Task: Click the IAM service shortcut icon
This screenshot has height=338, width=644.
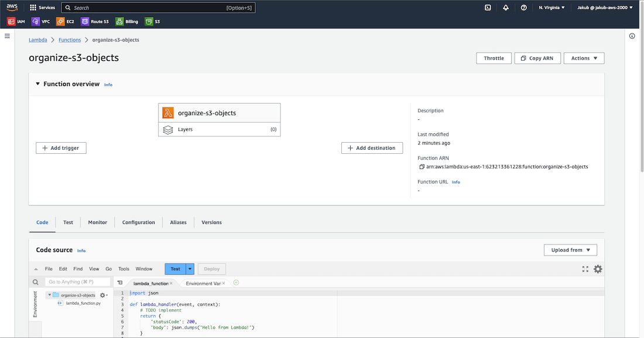Action: (11, 22)
